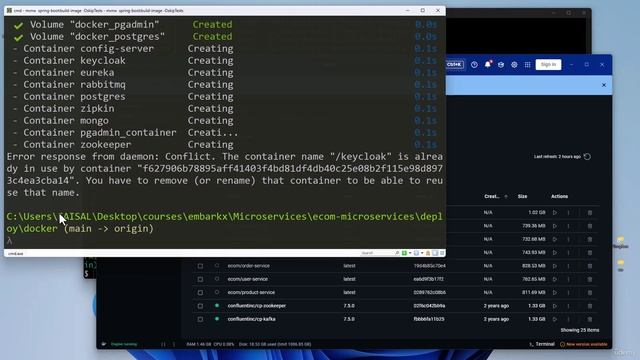Open the notifications bell in Docker Desktop
Image resolution: width=640 pixels, height=360 pixels.
(x=488, y=64)
